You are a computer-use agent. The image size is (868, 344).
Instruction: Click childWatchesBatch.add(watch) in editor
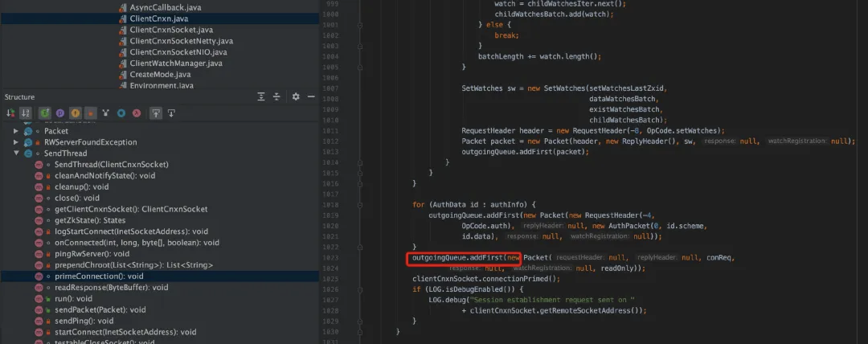point(554,14)
